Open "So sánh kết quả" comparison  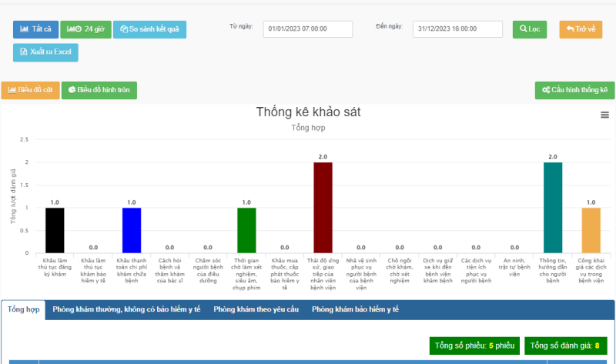[x=149, y=29]
